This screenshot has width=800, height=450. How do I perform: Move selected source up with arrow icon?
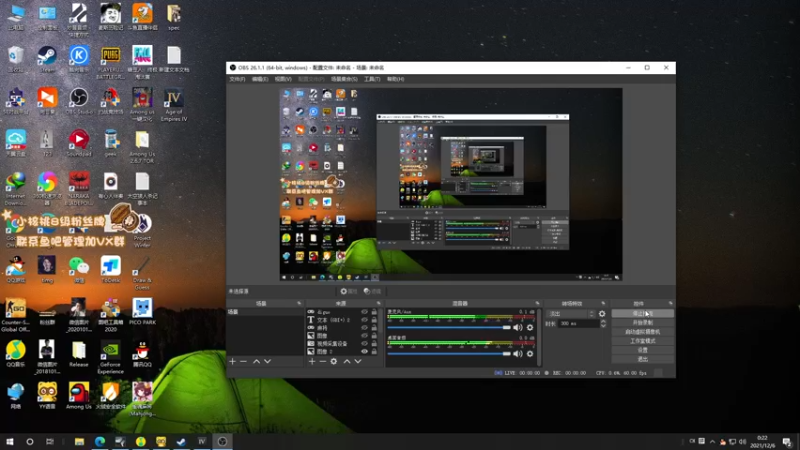(346, 361)
